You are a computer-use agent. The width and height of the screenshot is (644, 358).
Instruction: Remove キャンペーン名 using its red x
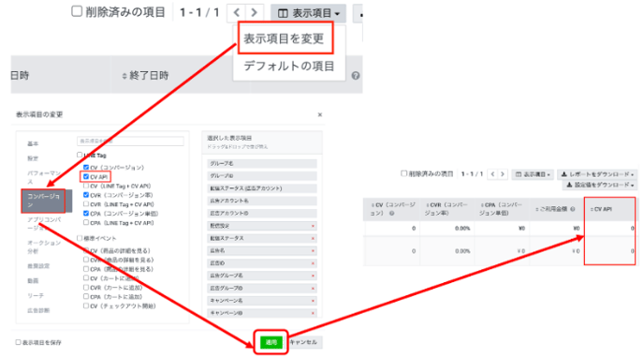click(313, 301)
